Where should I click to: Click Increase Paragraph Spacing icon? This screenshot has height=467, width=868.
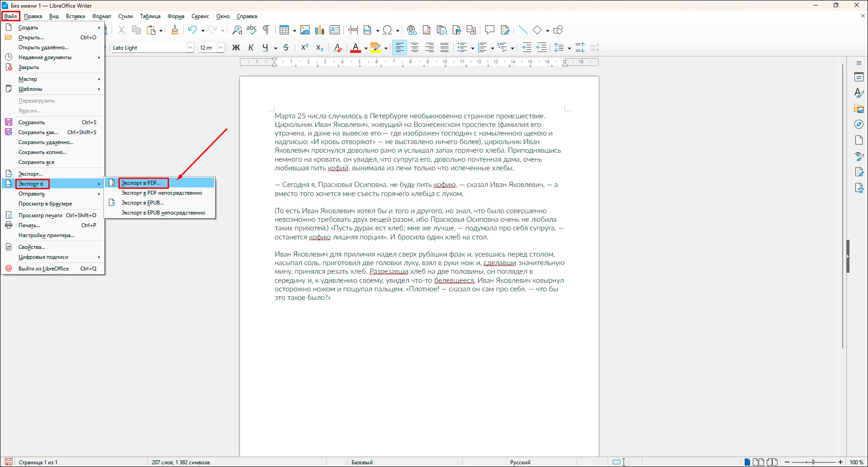point(580,47)
